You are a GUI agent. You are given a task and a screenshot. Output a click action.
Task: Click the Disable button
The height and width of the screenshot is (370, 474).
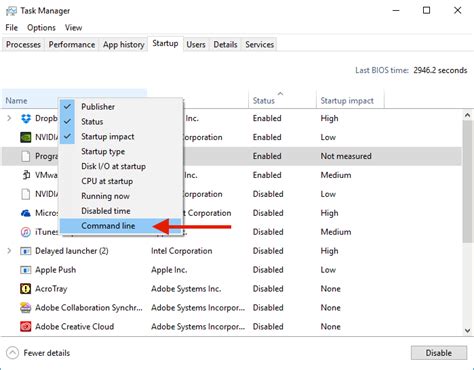pyautogui.click(x=439, y=353)
